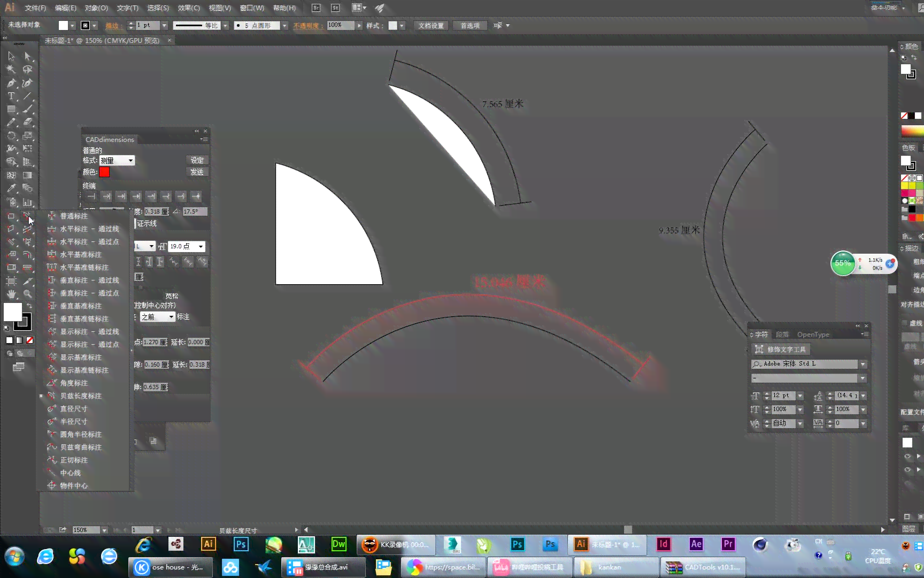Open the stroke weight 1 pt dropdown
Viewport: 924px width, 578px height.
point(165,26)
